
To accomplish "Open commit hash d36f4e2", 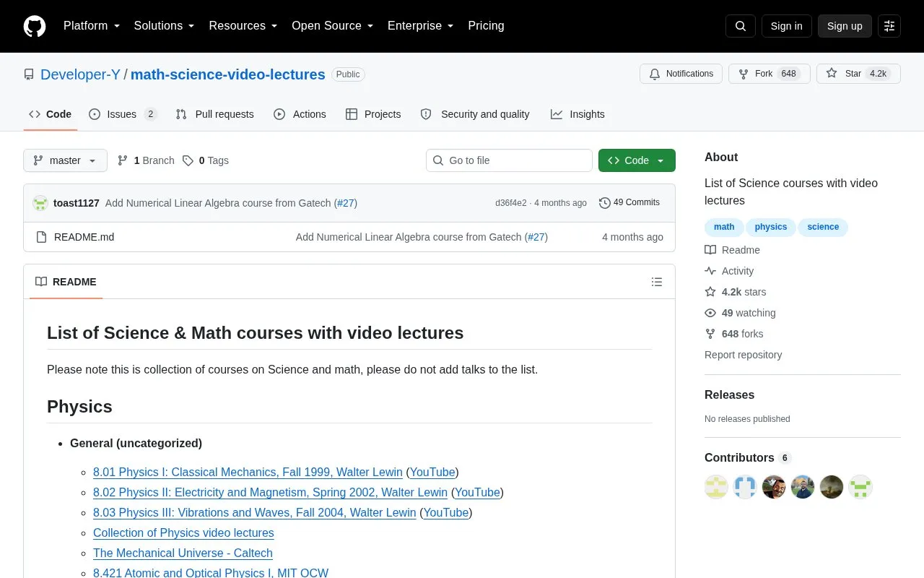I will point(511,203).
